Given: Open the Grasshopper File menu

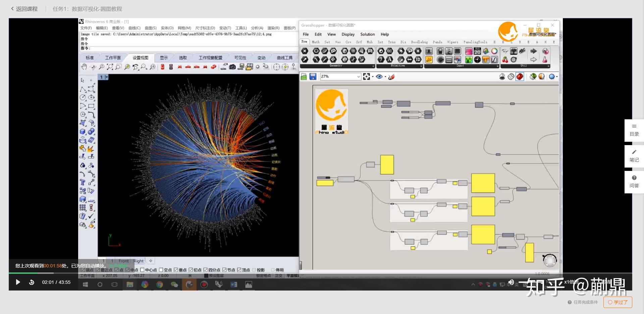Looking at the screenshot, I should coord(306,34).
